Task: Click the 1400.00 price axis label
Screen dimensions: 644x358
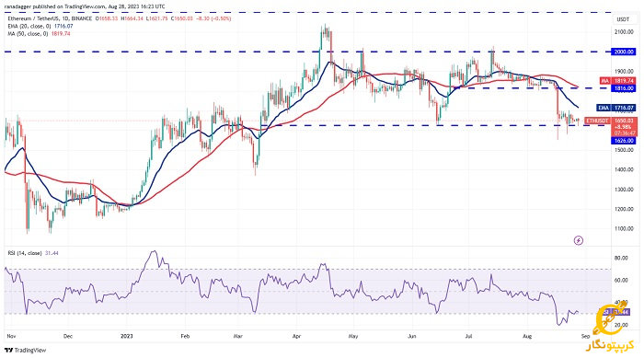Action: pyautogui.click(x=624, y=169)
